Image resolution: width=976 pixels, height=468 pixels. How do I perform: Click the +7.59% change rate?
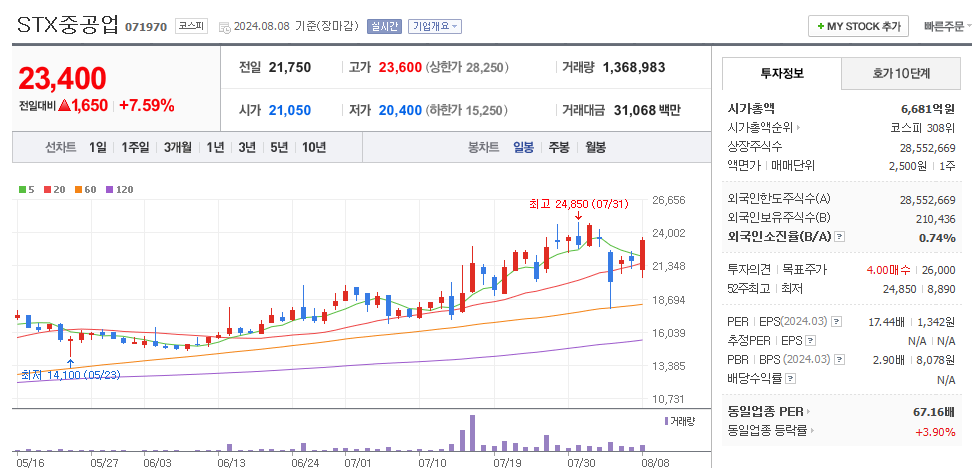point(147,106)
